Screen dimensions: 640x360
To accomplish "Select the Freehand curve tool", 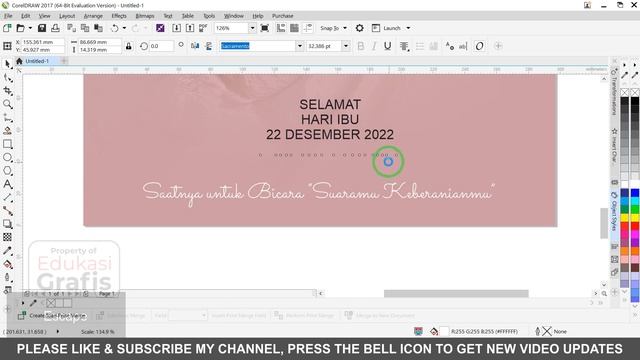I will coord(7,118).
